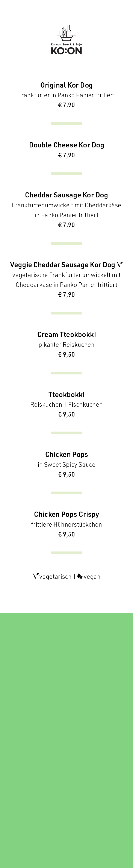133x868 pixels.
Task: Click the Korean Snack & Soju tagline
Action: (66, 44)
